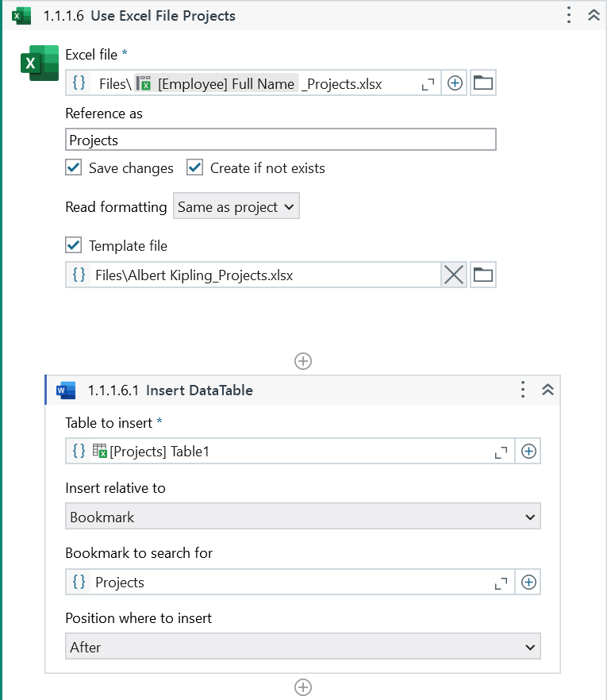
Task: Clear the Template file path with X
Action: [x=454, y=275]
